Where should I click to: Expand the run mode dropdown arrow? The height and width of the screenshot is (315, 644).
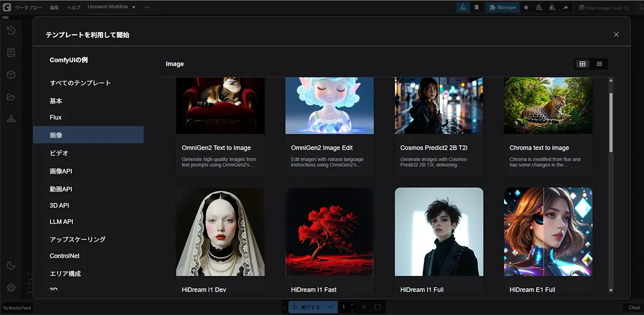pos(331,307)
